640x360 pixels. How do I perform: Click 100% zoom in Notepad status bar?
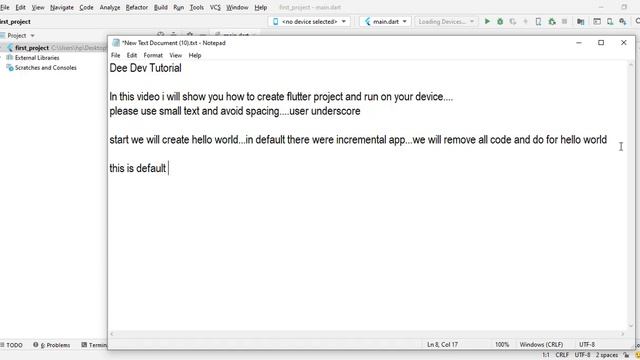coord(502,344)
